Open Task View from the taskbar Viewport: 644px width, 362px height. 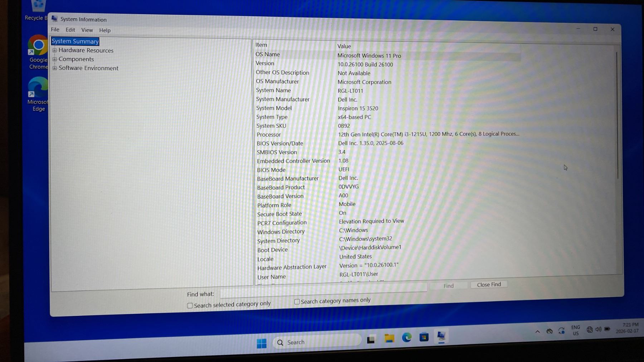(371, 339)
